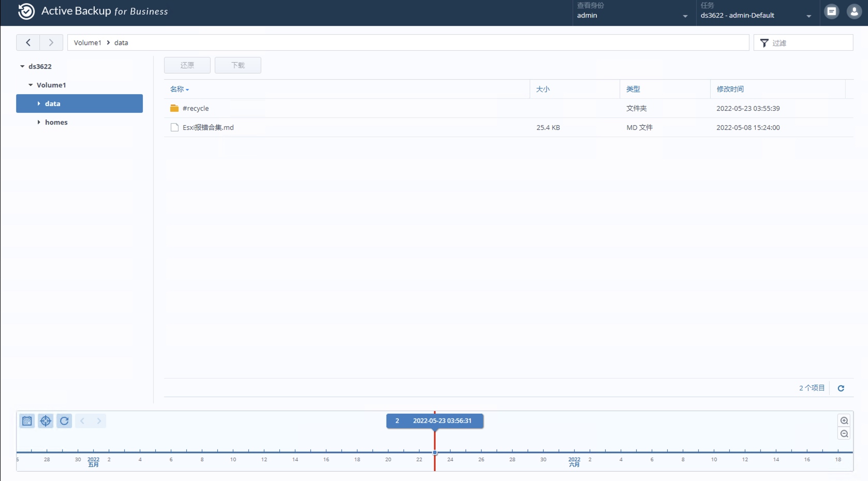
Task: Click the 2022-05-08 15:24:00 modified time
Action: click(748, 127)
